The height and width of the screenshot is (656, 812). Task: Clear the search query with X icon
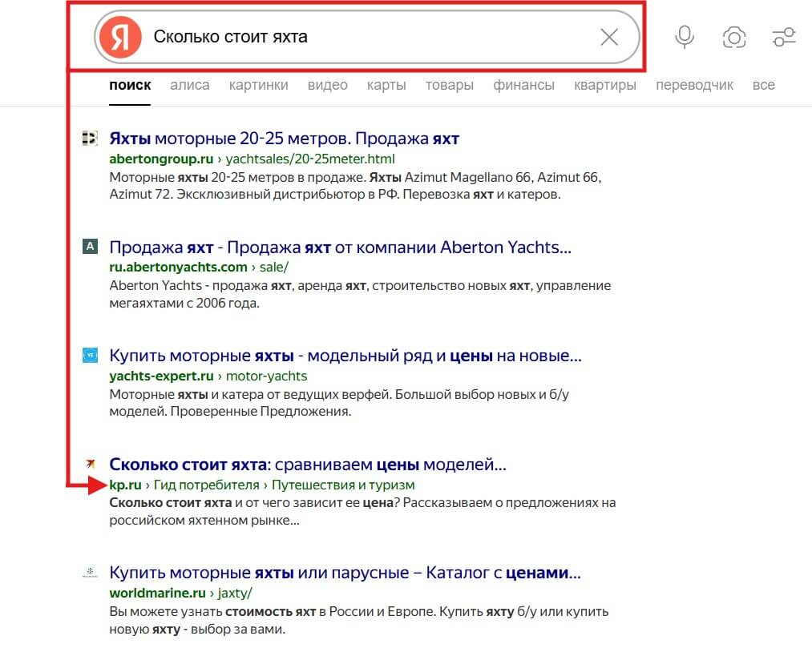pyautogui.click(x=609, y=37)
